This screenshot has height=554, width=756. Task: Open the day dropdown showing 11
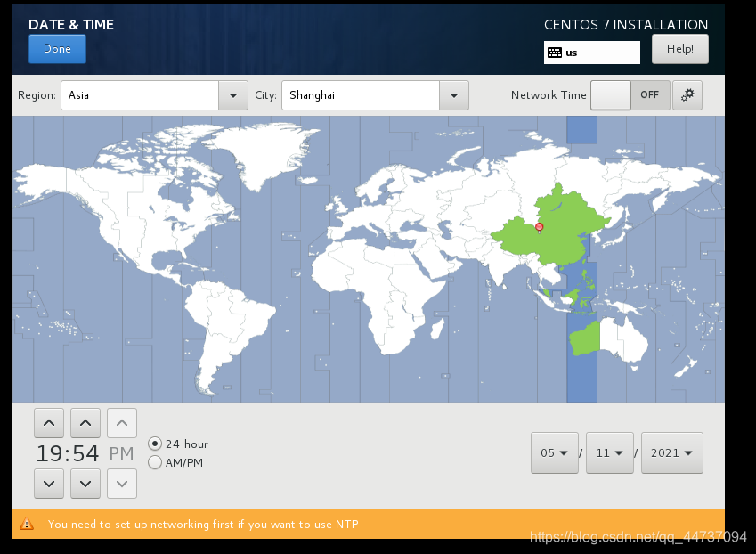point(609,452)
